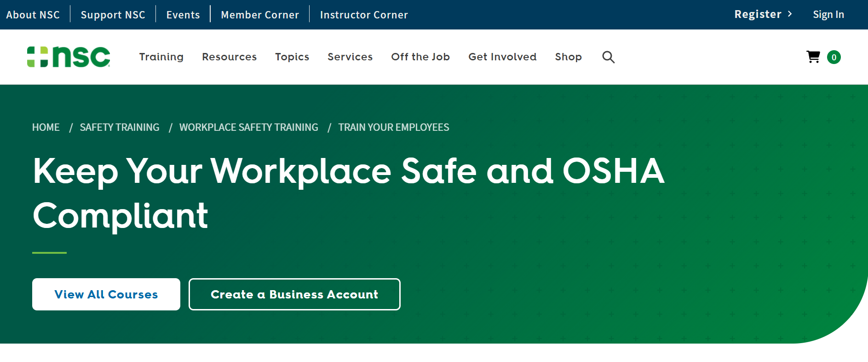
Task: Click Sign In at top right
Action: (x=828, y=14)
